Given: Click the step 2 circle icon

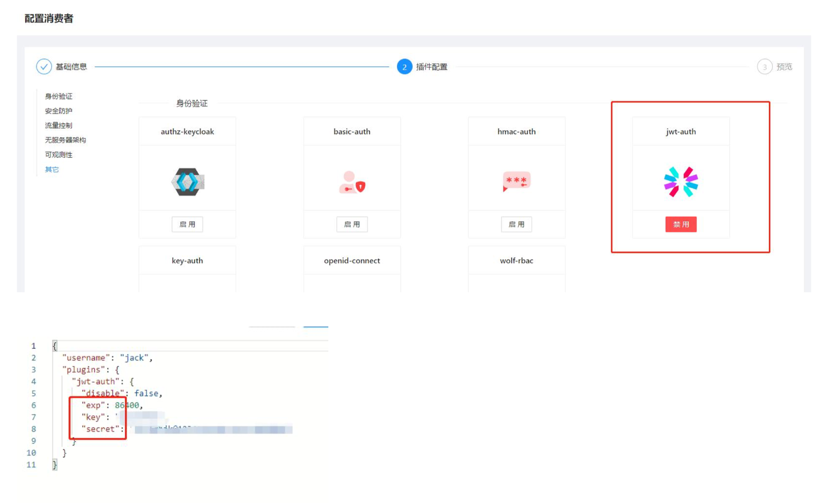Looking at the screenshot, I should tap(404, 67).
